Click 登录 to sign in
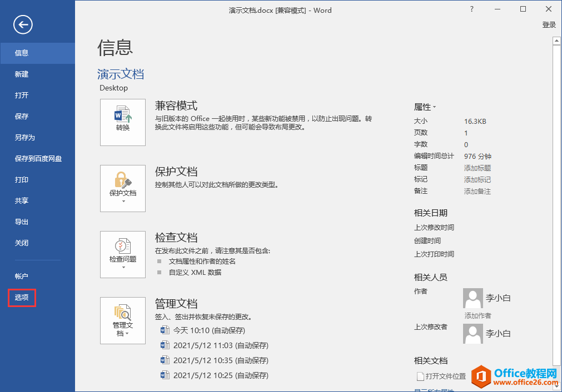 [x=549, y=25]
